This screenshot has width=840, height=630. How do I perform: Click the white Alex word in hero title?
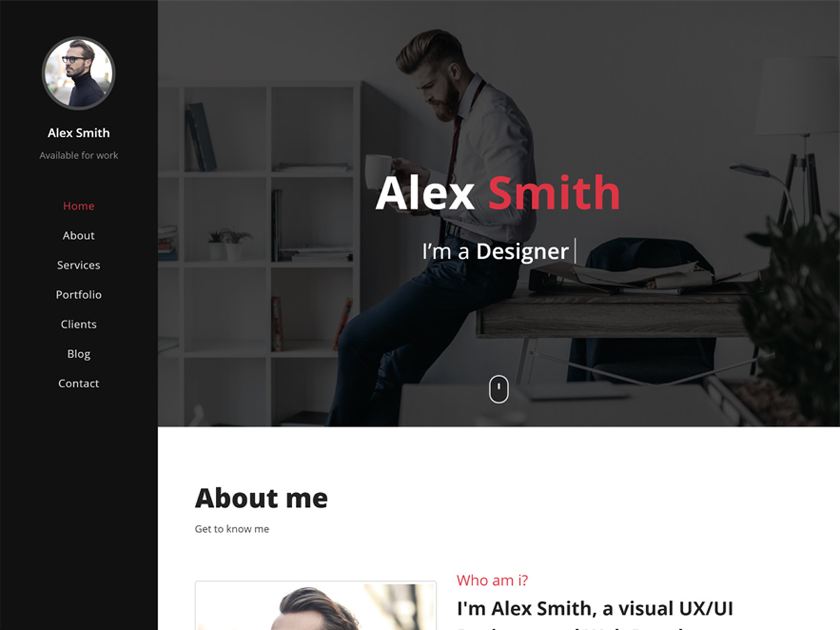coord(425,193)
